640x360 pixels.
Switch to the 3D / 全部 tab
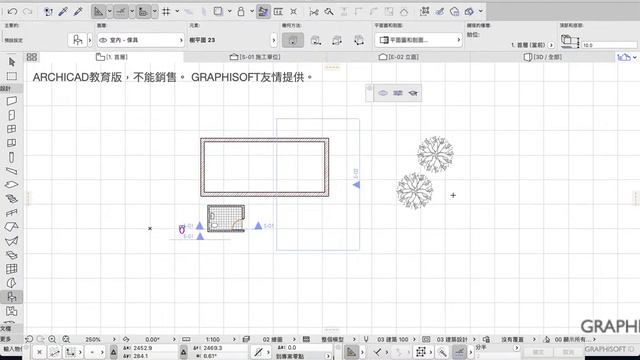click(542, 57)
